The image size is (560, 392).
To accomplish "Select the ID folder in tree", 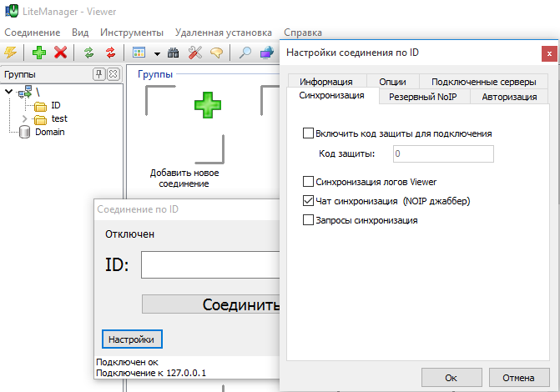I will [x=55, y=105].
